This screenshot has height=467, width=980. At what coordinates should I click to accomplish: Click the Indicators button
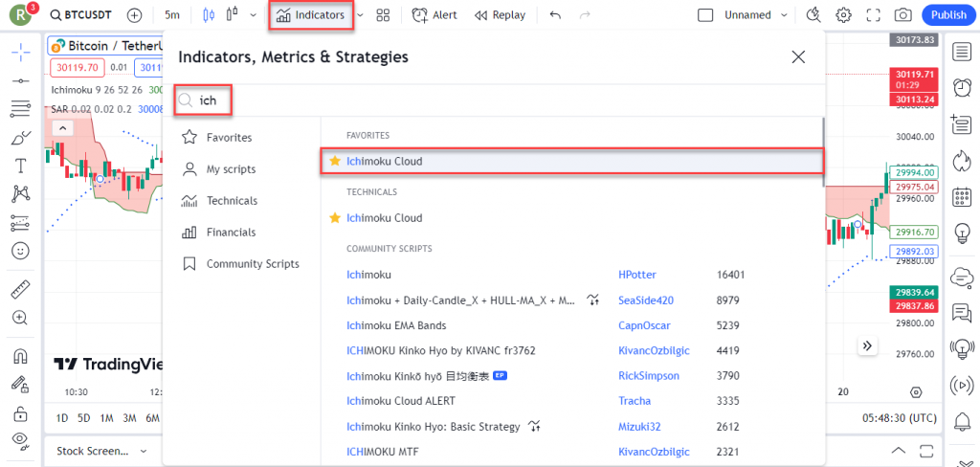click(311, 15)
